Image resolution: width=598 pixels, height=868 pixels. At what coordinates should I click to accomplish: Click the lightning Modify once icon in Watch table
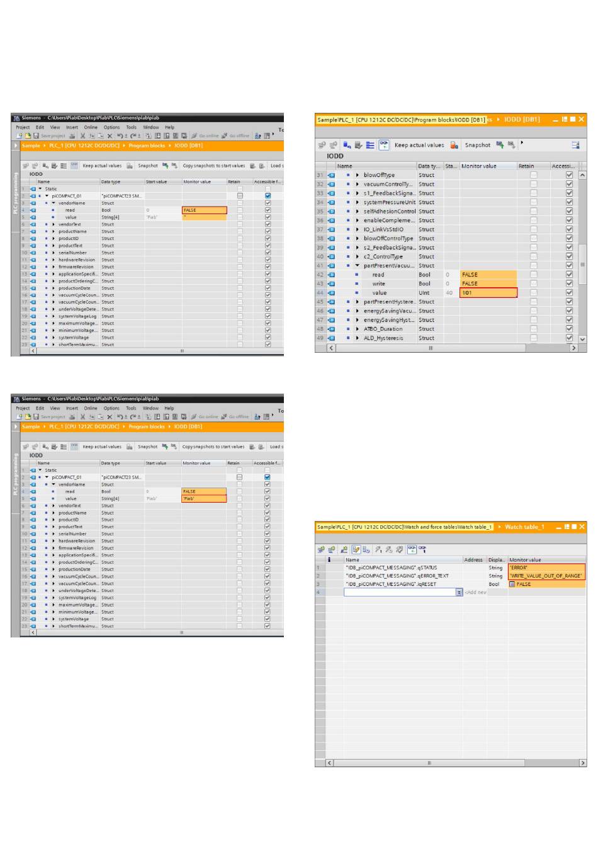378,549
